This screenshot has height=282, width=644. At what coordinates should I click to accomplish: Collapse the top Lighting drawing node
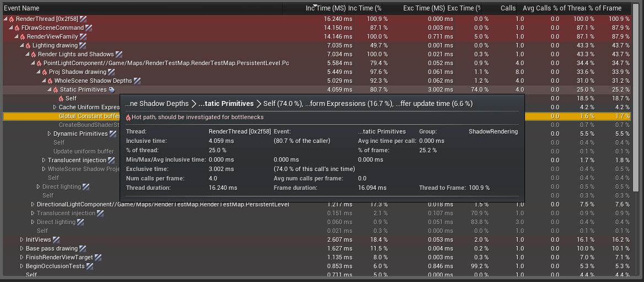pos(22,46)
